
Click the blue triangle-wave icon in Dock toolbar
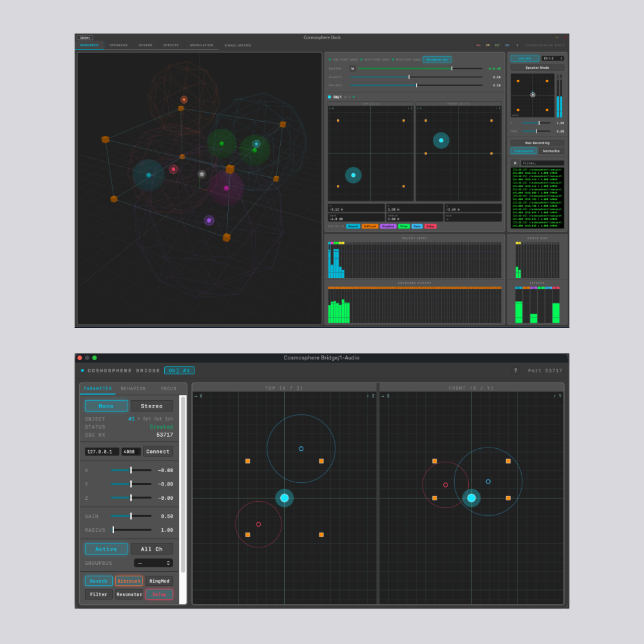[507, 45]
